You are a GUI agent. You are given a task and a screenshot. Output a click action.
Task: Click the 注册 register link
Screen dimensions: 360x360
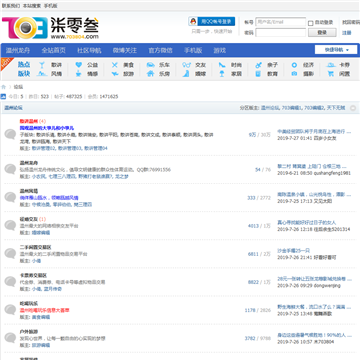click(347, 33)
